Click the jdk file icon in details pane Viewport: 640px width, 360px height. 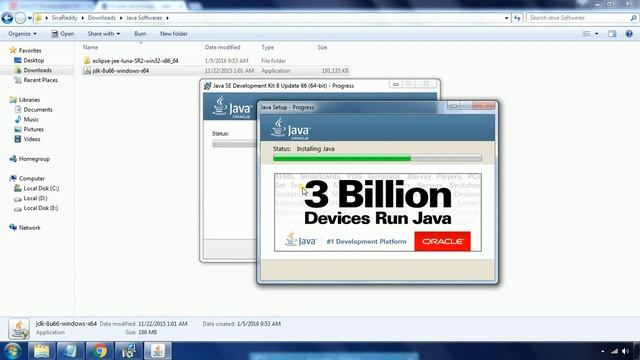click(19, 329)
